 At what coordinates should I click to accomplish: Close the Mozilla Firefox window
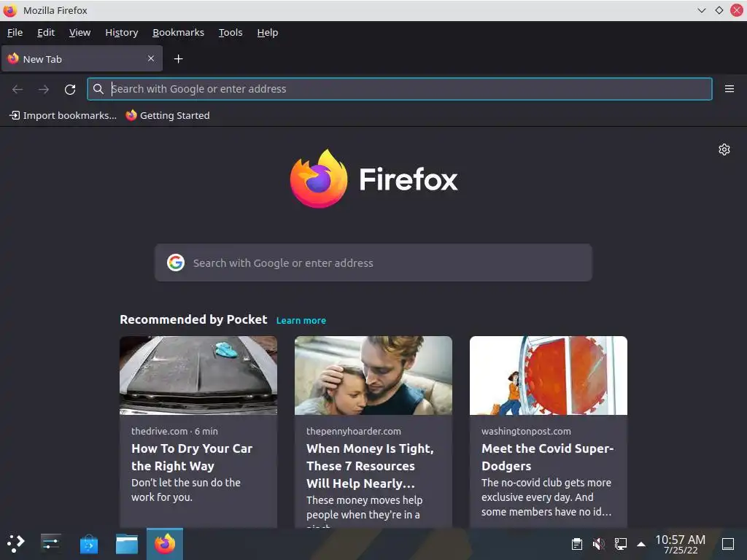pyautogui.click(x=737, y=10)
